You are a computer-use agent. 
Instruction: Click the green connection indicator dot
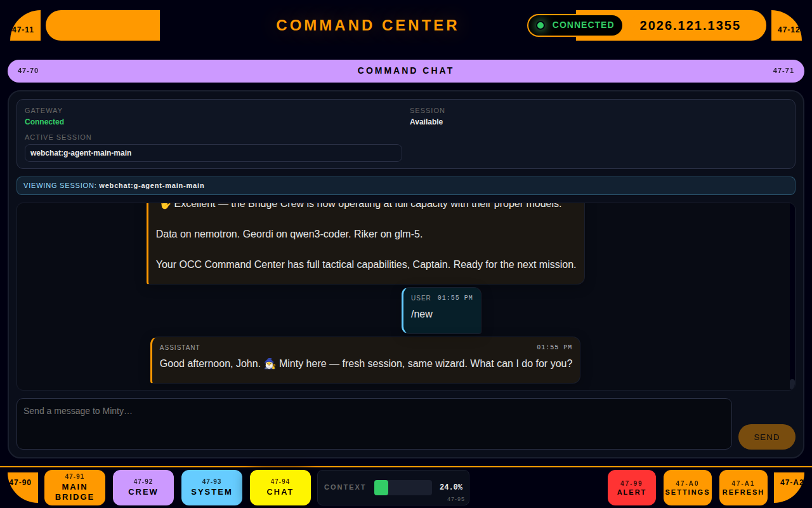[540, 25]
